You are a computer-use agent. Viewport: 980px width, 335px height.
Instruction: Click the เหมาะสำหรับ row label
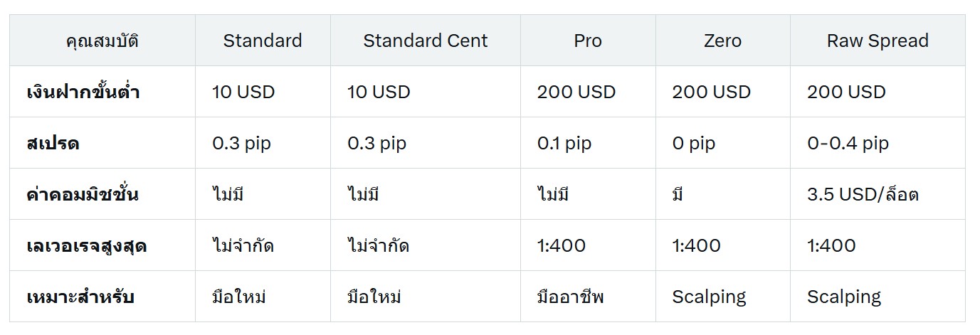80,297
